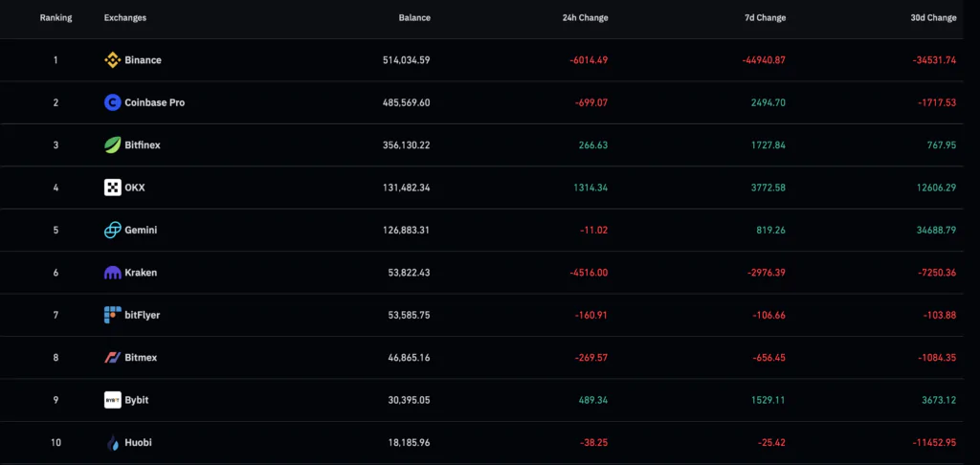This screenshot has height=465, width=980.
Task: Click Kraken 24h change -4516.00
Action: tap(589, 273)
